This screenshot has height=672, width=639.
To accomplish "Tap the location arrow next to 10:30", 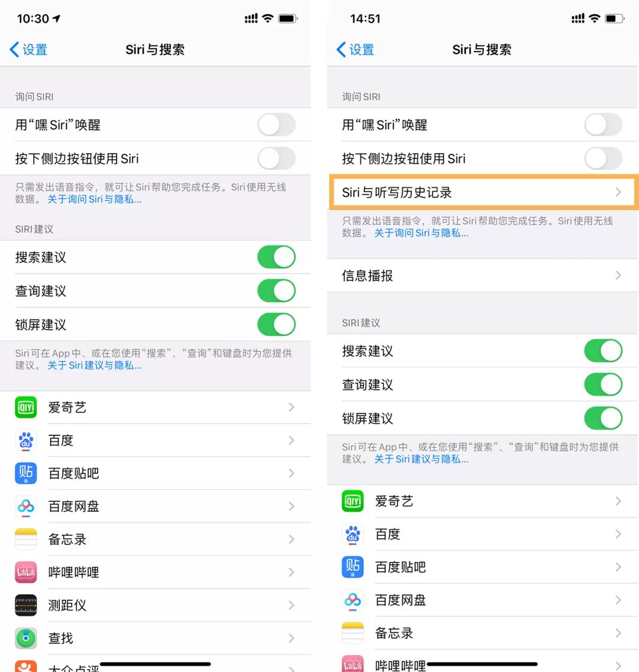I will point(57,18).
